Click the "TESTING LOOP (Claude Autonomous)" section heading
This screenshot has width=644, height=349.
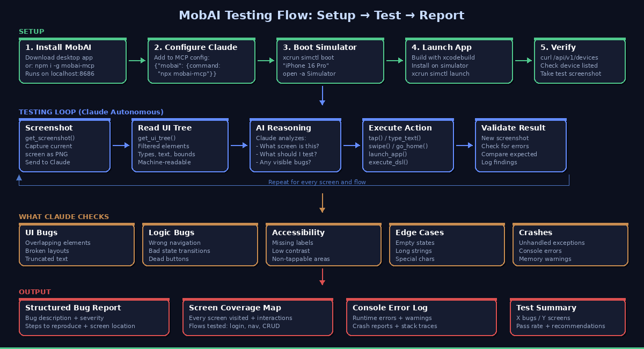point(91,112)
